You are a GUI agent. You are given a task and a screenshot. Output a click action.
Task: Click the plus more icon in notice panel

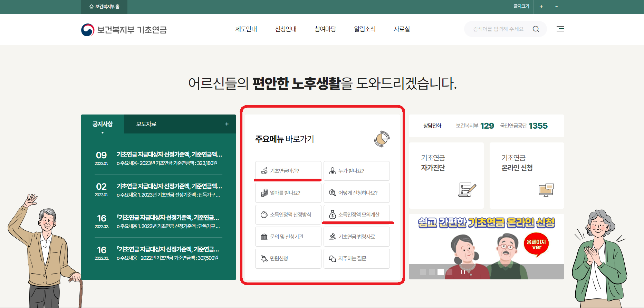coord(227,124)
